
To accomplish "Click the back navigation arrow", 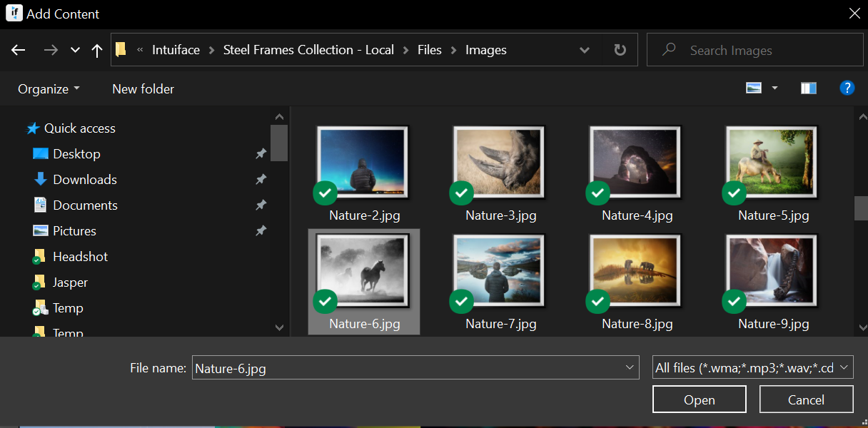I will coord(18,49).
